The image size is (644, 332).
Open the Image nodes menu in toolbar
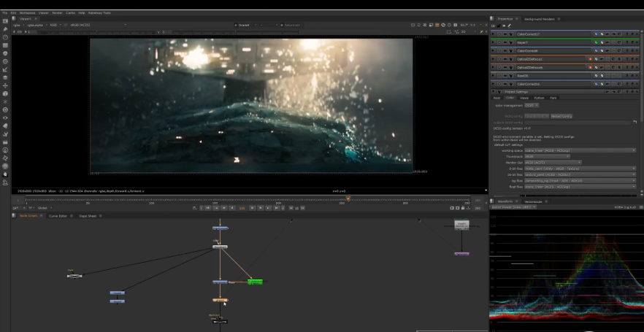pyautogui.click(x=6, y=21)
